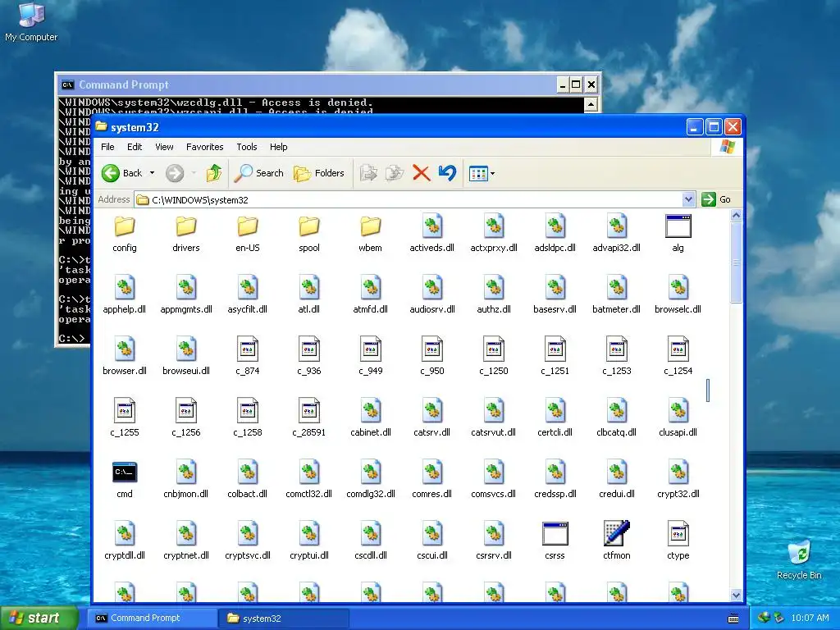Select cryptdll.dll file
The width and height of the screenshot is (840, 630).
(125, 541)
